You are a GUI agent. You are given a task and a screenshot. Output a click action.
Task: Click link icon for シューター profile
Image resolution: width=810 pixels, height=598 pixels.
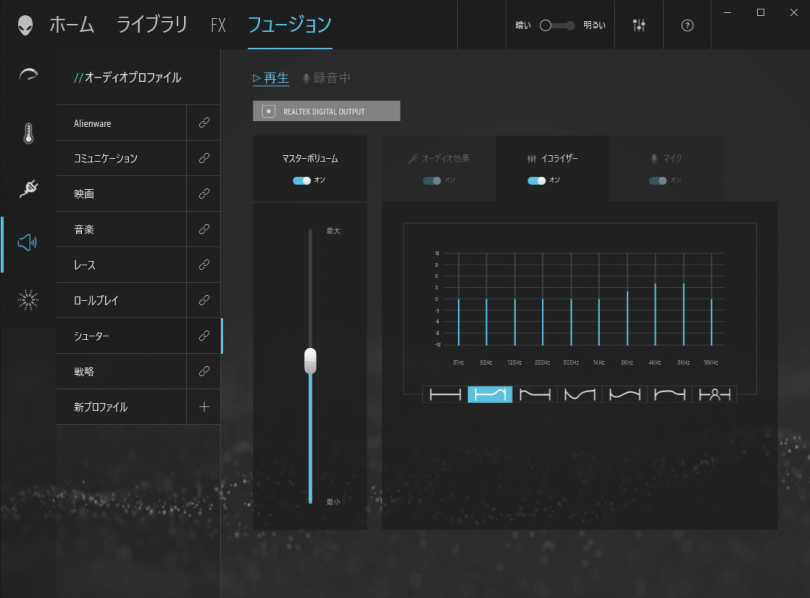pos(204,336)
